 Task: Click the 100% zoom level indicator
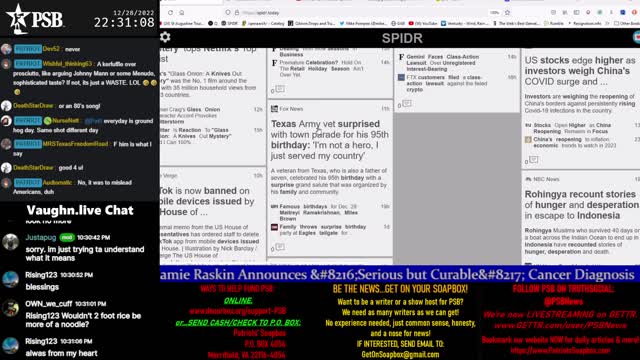click(x=495, y=13)
